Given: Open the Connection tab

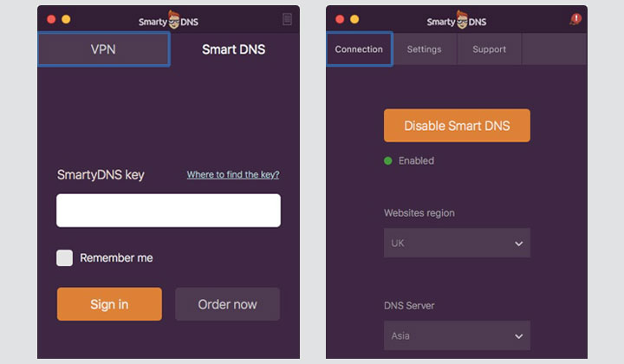Looking at the screenshot, I should tap(360, 49).
